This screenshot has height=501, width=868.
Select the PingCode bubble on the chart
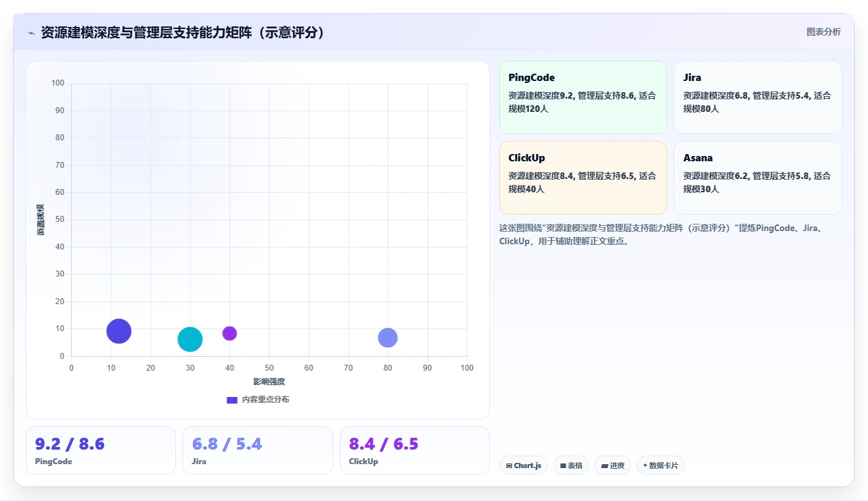119,331
